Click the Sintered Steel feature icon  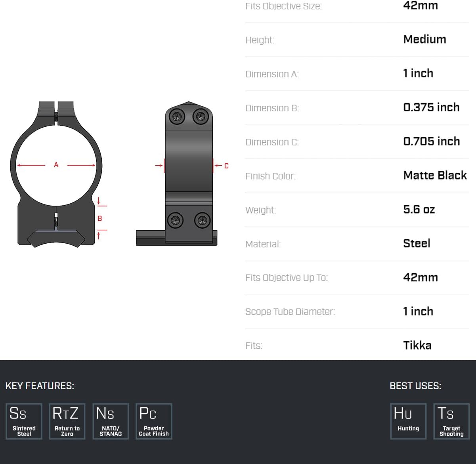point(24,421)
